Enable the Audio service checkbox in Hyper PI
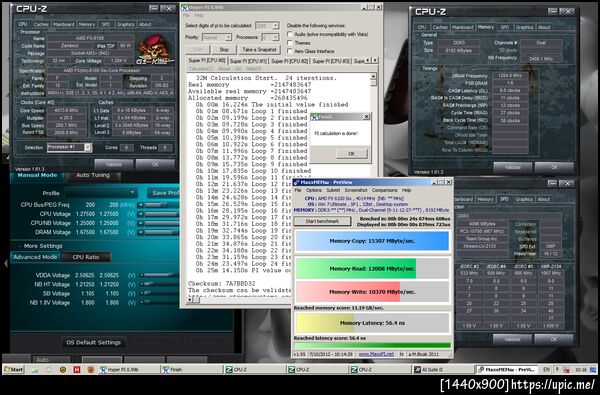 point(290,34)
